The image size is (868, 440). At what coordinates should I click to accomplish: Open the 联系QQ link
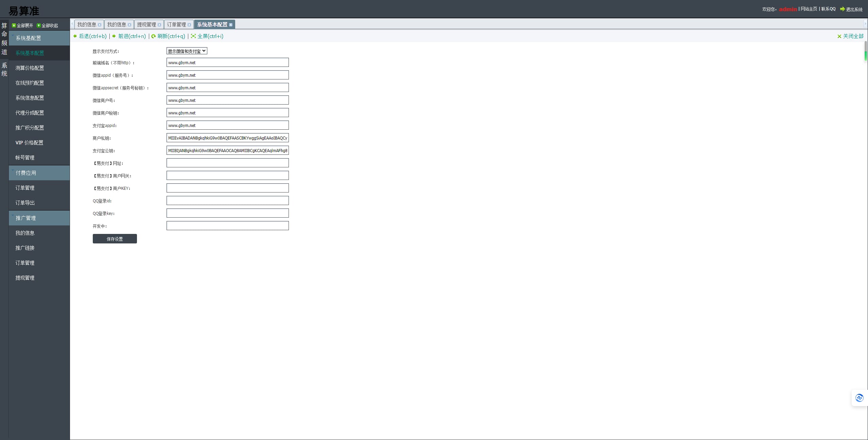(x=829, y=9)
